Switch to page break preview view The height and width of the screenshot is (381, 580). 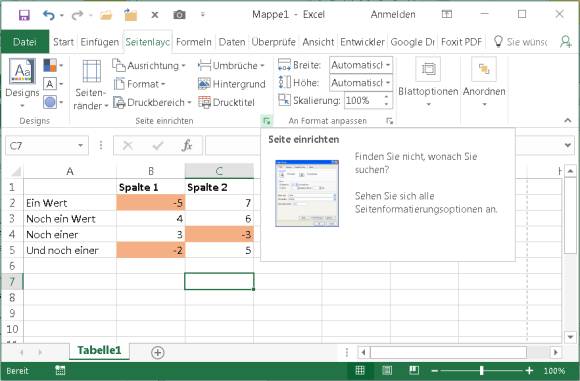click(x=414, y=370)
